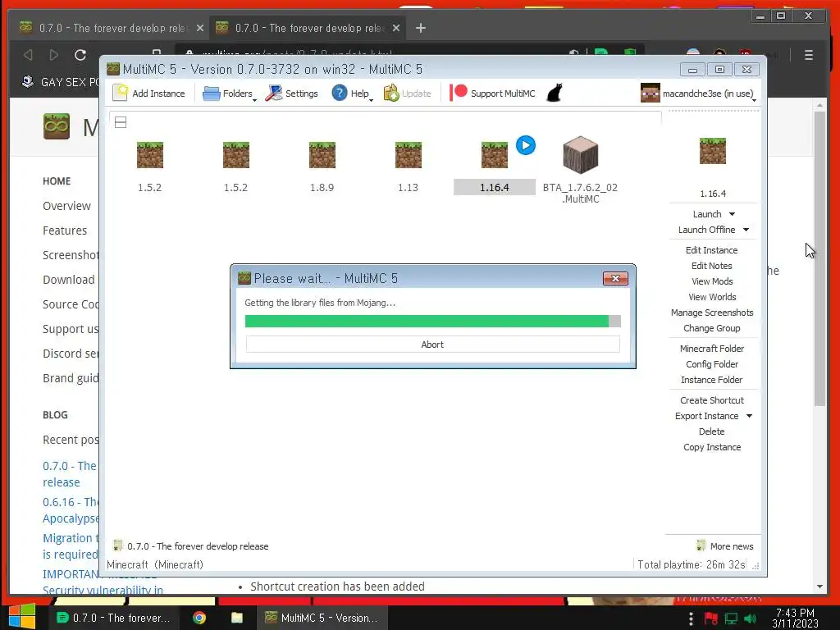Open a new browser tab
This screenshot has height=630, width=840.
[421, 28]
